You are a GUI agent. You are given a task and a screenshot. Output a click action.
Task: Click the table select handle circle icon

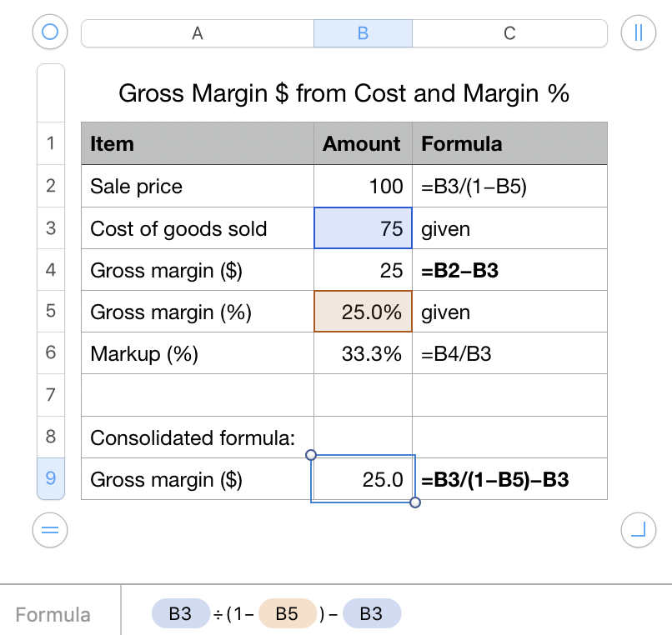click(x=50, y=32)
